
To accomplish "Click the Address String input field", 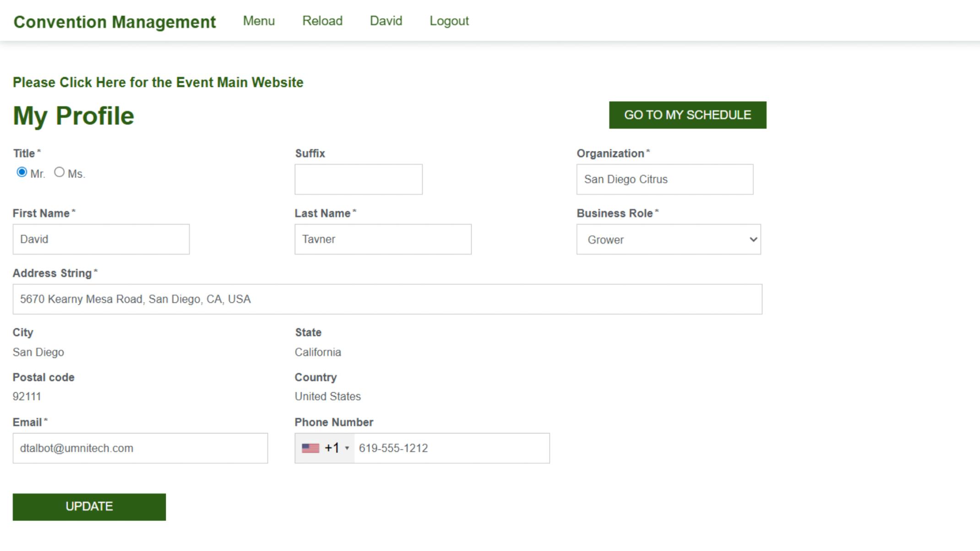I will click(x=387, y=299).
